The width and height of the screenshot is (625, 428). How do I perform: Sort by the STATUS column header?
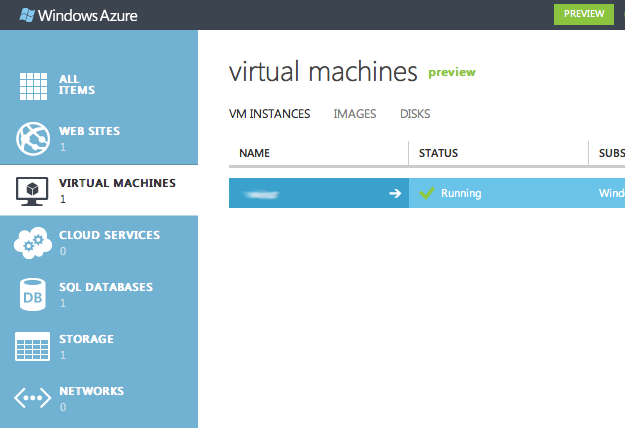(438, 153)
